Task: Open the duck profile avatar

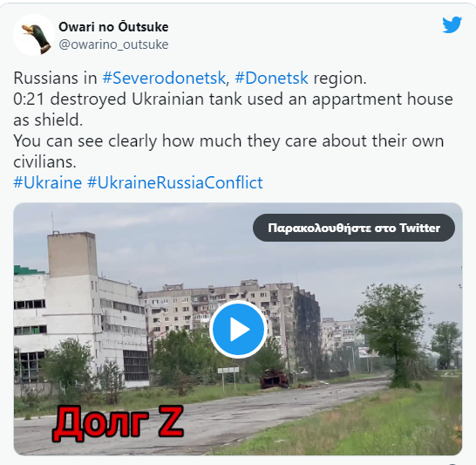Action: click(34, 35)
